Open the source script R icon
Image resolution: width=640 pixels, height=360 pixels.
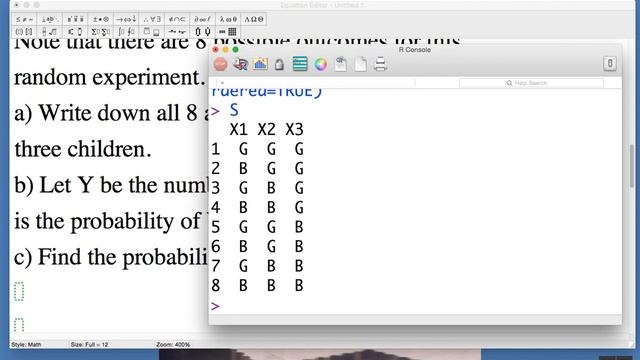tap(240, 64)
